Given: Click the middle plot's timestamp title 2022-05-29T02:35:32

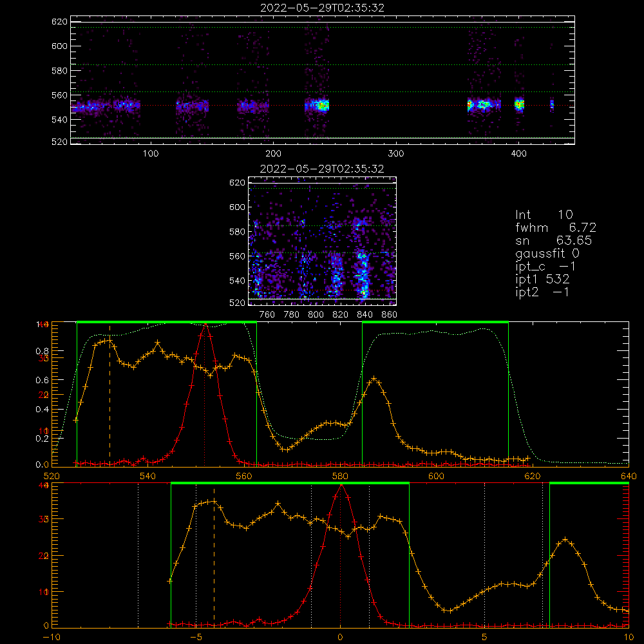Looking at the screenshot, I should 322,169.
